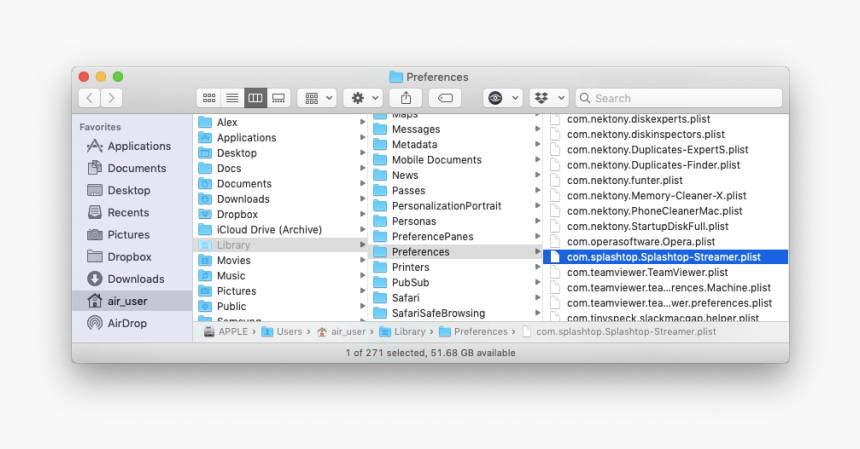Image resolution: width=860 pixels, height=449 pixels.
Task: Expand the Dropbox folder row arrow
Action: point(362,214)
